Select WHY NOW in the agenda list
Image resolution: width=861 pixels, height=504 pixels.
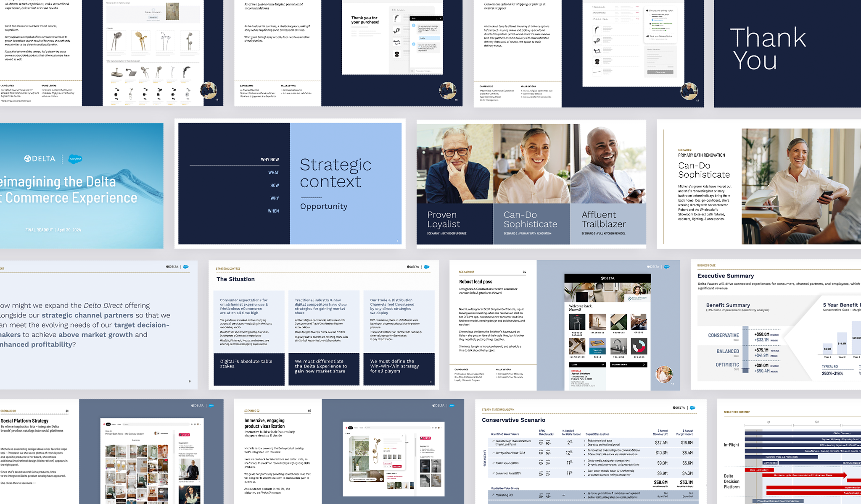click(x=269, y=160)
